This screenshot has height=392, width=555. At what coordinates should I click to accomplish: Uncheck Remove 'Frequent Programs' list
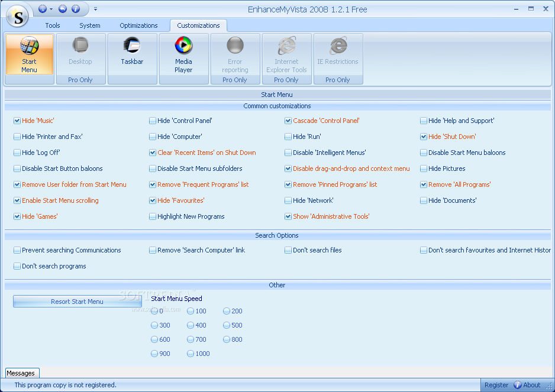pos(153,184)
